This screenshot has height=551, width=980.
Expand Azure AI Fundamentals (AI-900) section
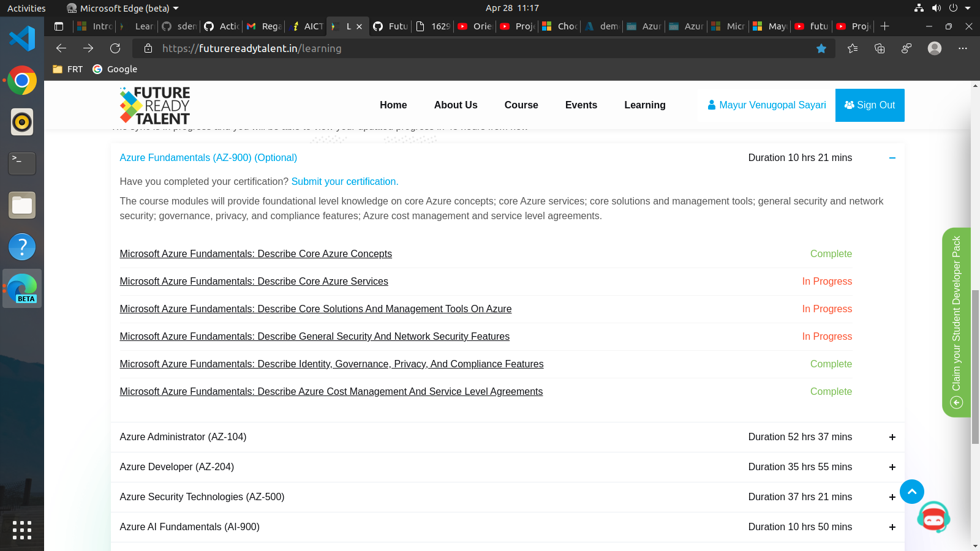892,527
